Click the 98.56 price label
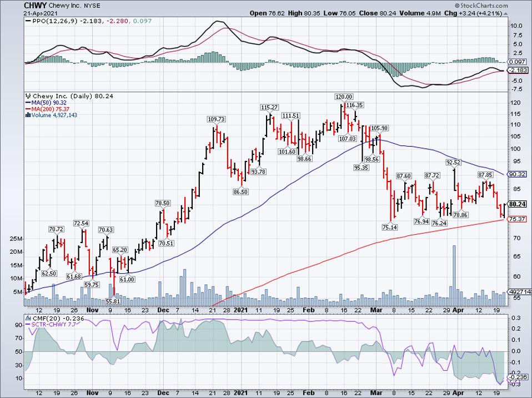532x398 pixels. coord(372,159)
